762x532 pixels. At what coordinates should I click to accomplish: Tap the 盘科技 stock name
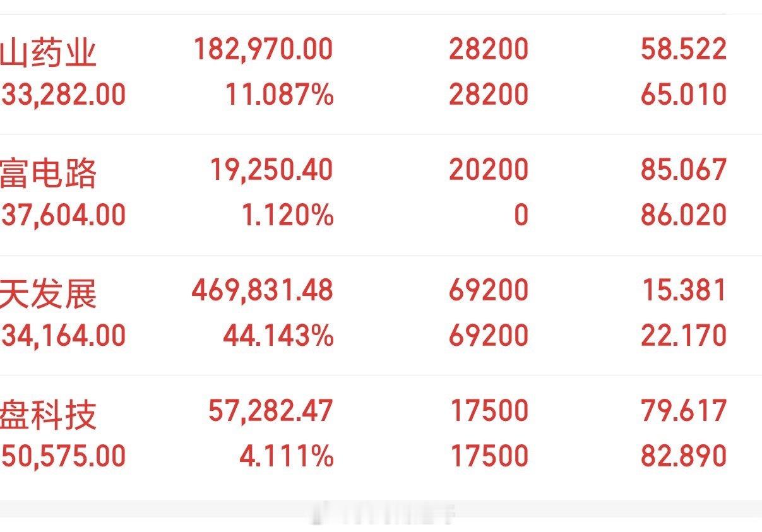click(48, 413)
